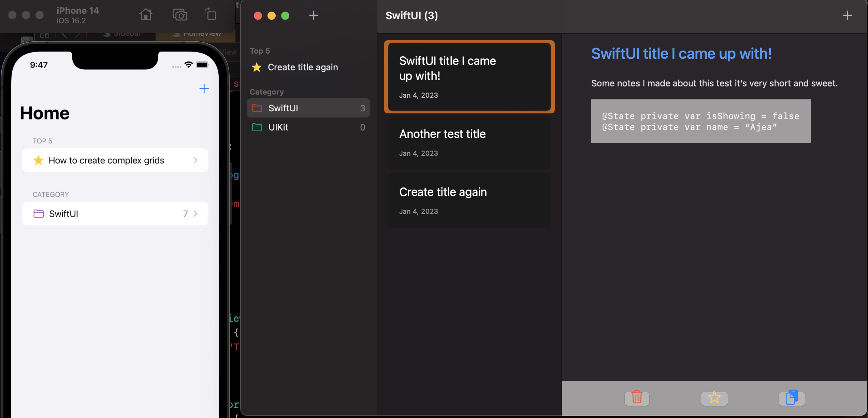Click the SwiftUI (3) window title
Image resolution: width=868 pixels, height=418 pixels.
pos(412,15)
